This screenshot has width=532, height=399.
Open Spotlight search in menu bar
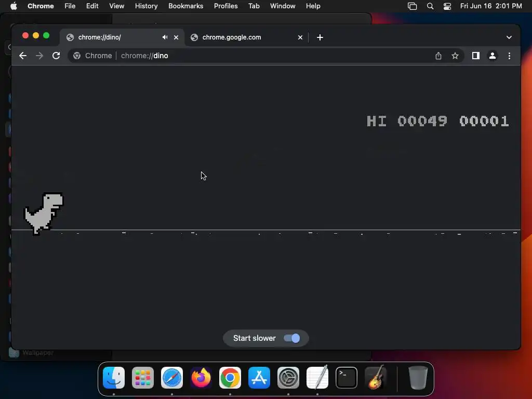coord(430,6)
